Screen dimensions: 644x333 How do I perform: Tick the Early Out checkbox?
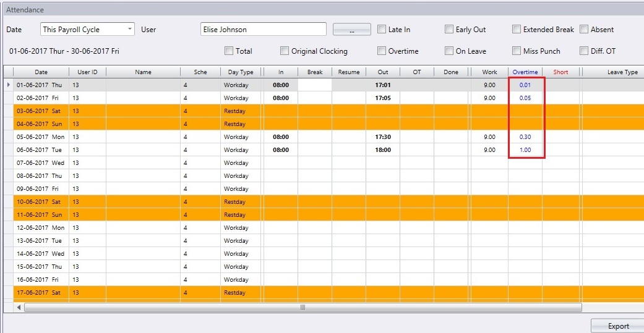[449, 30]
